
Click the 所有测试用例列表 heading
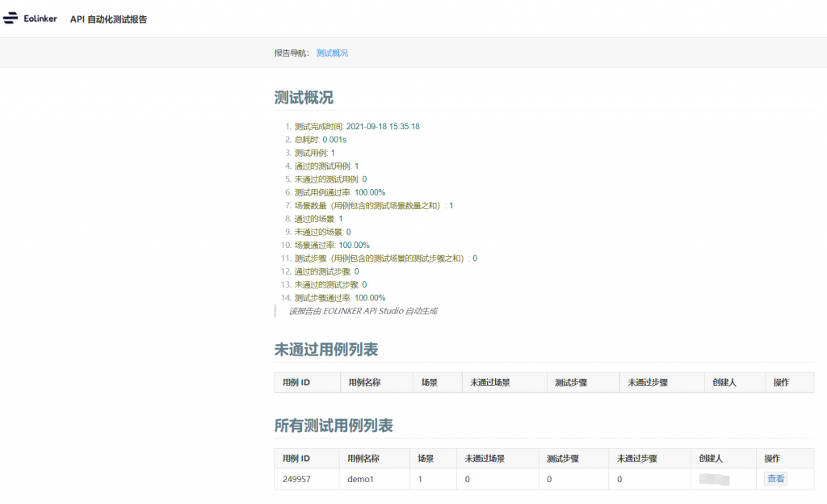tap(334, 426)
